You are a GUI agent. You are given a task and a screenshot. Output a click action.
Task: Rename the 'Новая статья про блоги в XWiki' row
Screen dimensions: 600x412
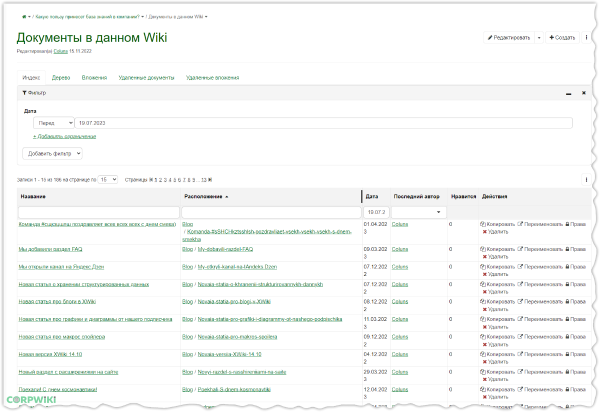(x=540, y=302)
